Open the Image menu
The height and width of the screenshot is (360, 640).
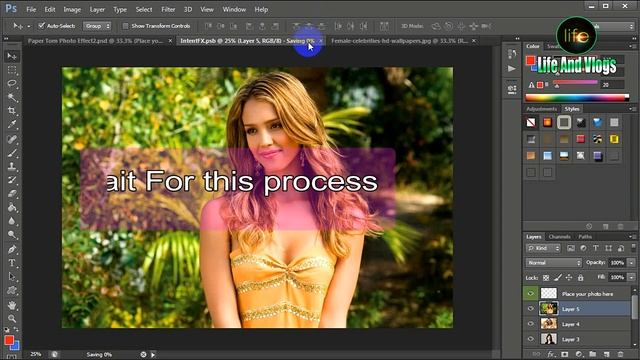(x=72, y=9)
